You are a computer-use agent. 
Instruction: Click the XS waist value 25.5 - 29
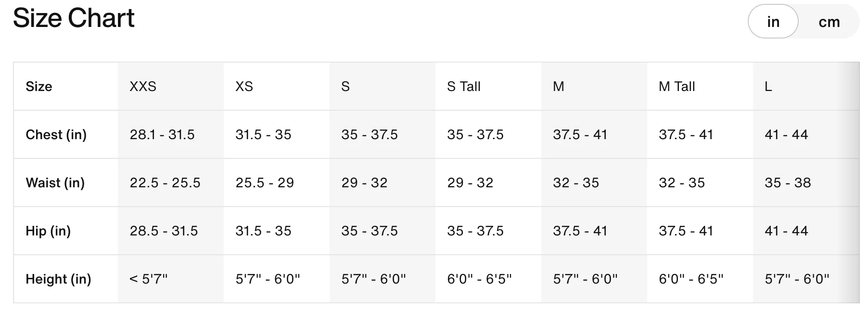265,183
